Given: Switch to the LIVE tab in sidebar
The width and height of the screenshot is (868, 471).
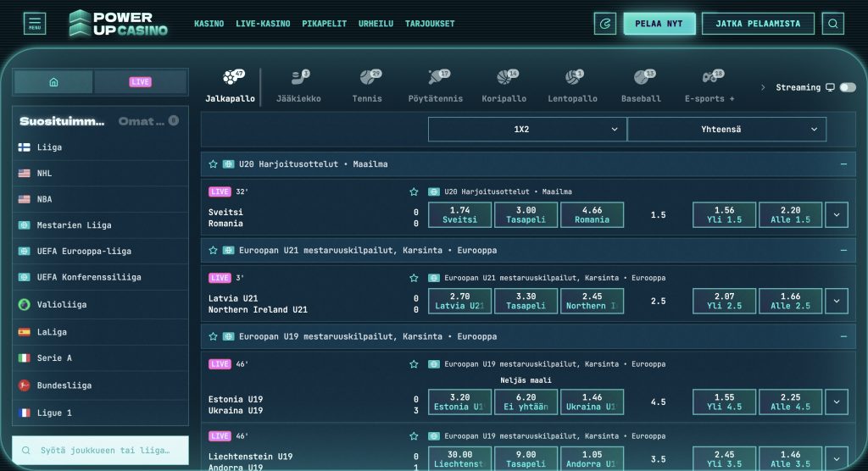Looking at the screenshot, I should (x=140, y=82).
